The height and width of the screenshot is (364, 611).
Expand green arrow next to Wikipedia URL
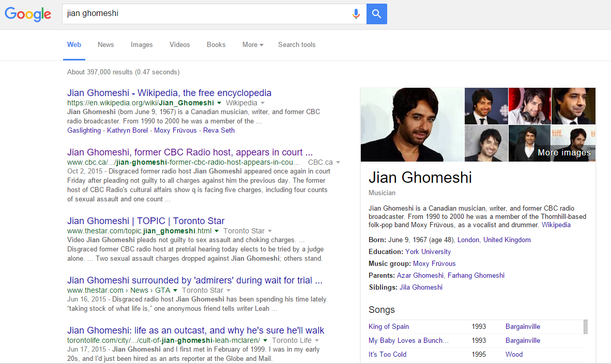[x=219, y=103]
